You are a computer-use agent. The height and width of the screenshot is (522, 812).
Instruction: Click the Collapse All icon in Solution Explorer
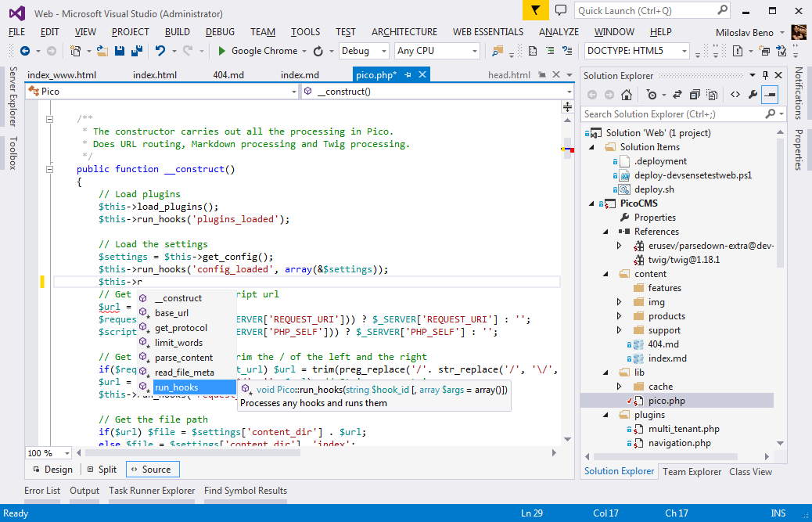(x=694, y=93)
